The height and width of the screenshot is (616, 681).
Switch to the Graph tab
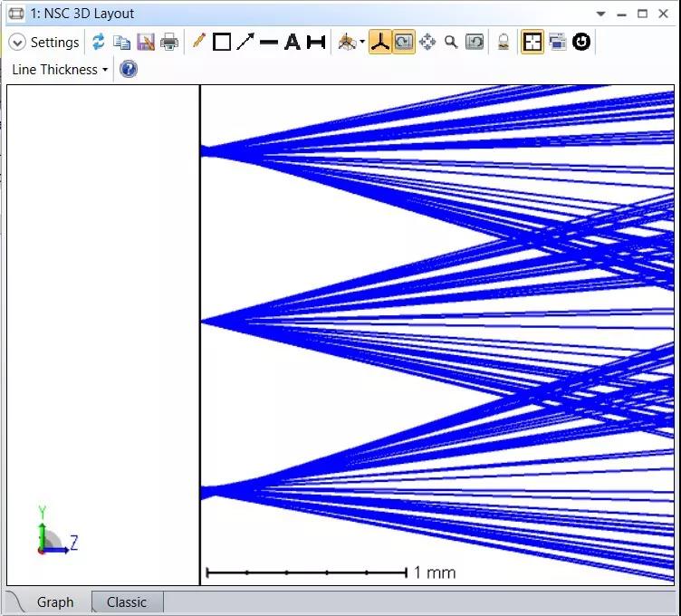[x=55, y=602]
